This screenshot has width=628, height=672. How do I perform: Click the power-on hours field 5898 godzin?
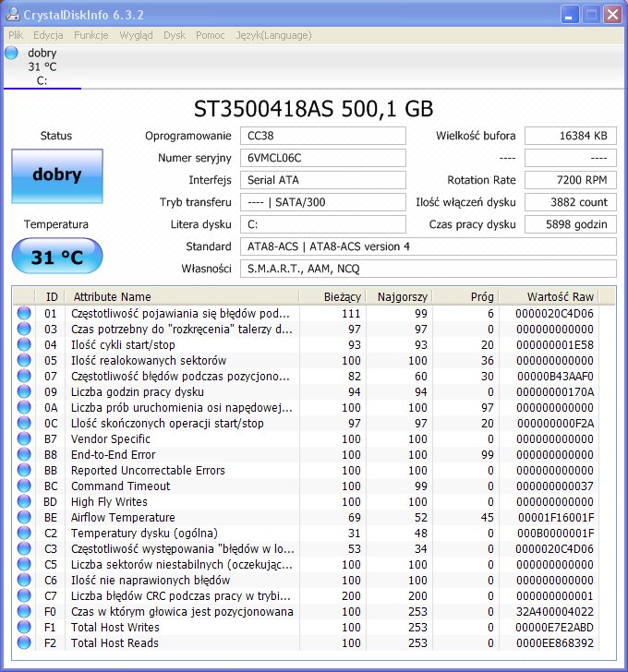click(571, 224)
